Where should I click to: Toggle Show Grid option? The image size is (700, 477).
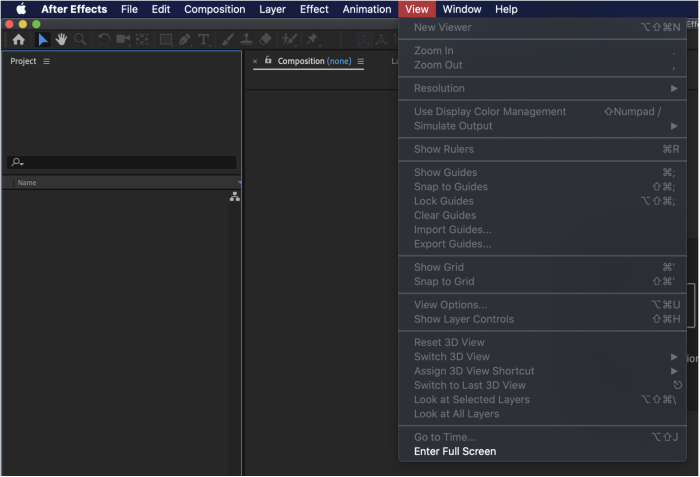(542, 267)
